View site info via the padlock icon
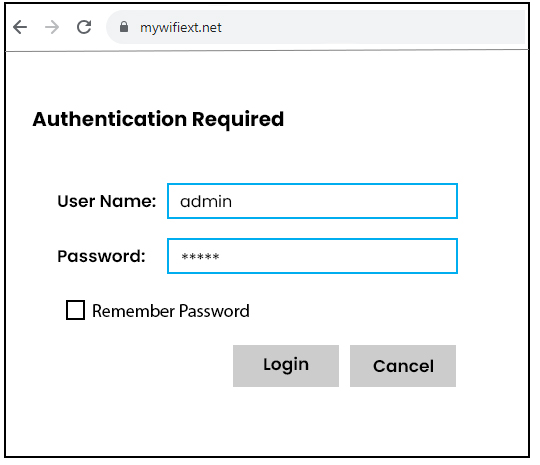Image resolution: width=540 pixels, height=465 pixels. 124,27
